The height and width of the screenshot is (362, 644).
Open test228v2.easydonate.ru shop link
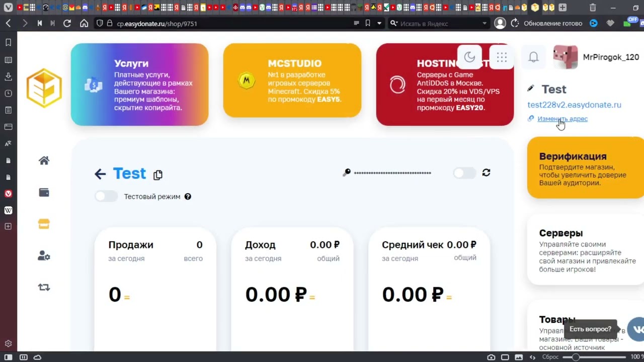point(574,105)
